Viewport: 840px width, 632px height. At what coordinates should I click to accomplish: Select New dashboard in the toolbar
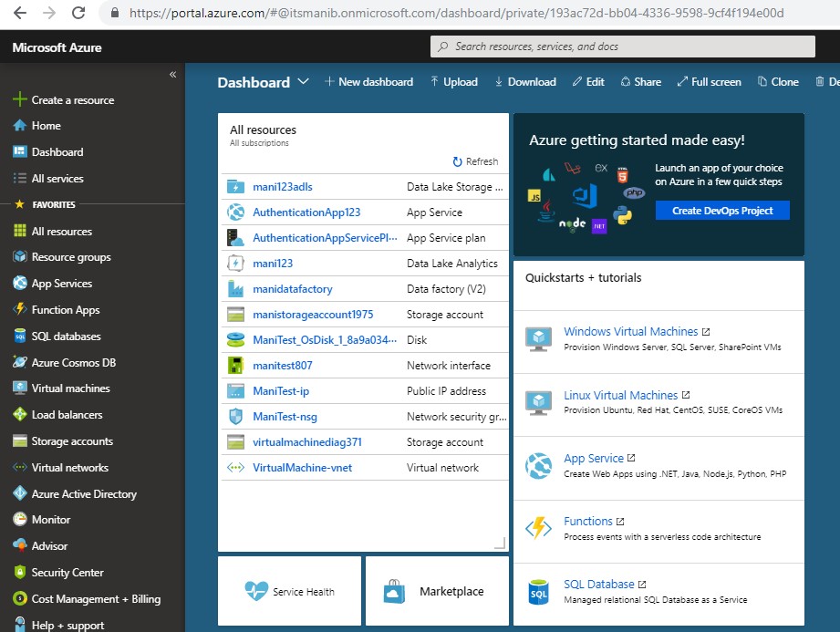coord(368,81)
